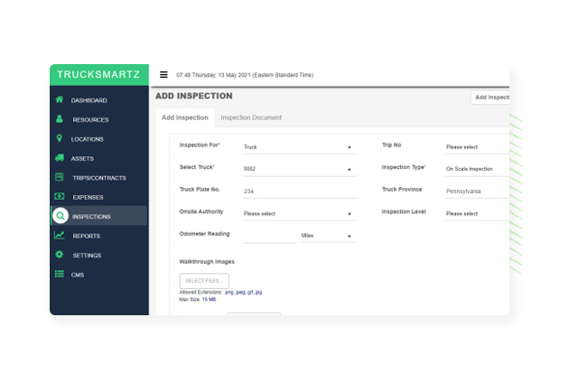The height and width of the screenshot is (392, 569).
Task: Click the Resources person icon
Action: 60,118
